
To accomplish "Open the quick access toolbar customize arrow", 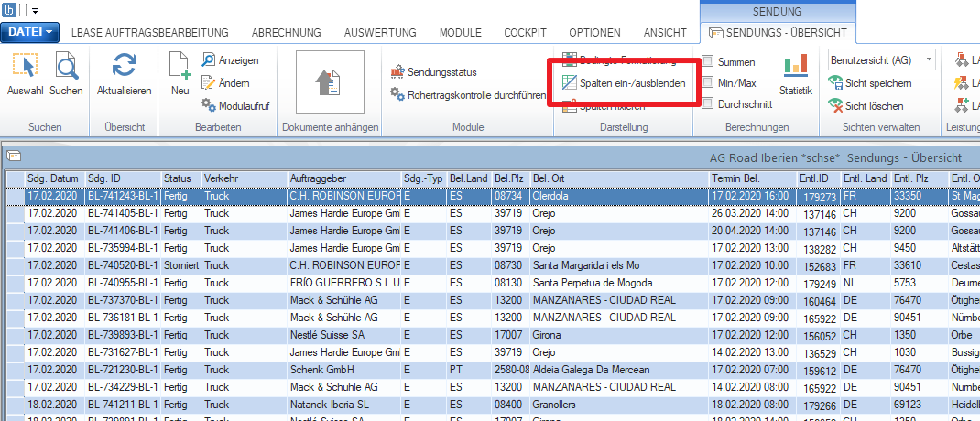I will click(35, 11).
